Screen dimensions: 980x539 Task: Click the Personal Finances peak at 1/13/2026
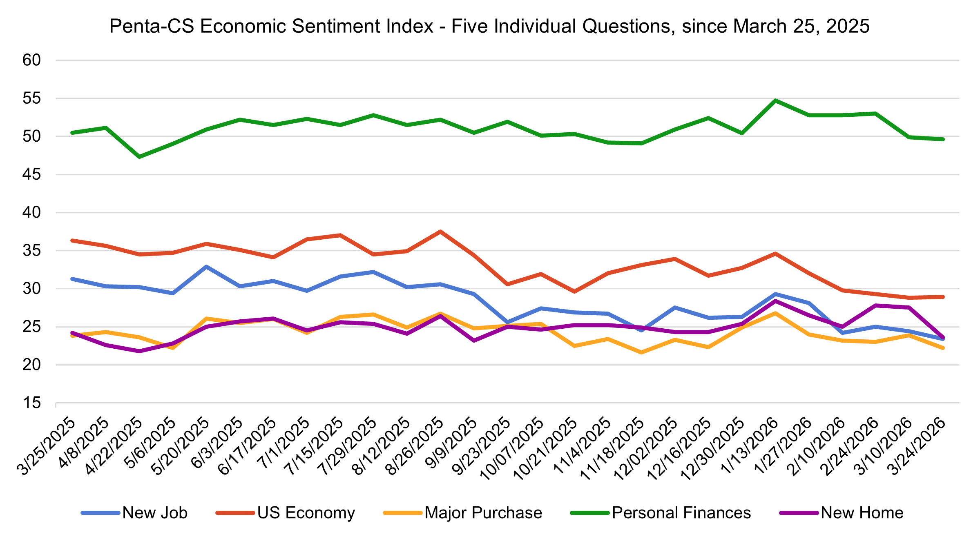pyautogui.click(x=775, y=100)
